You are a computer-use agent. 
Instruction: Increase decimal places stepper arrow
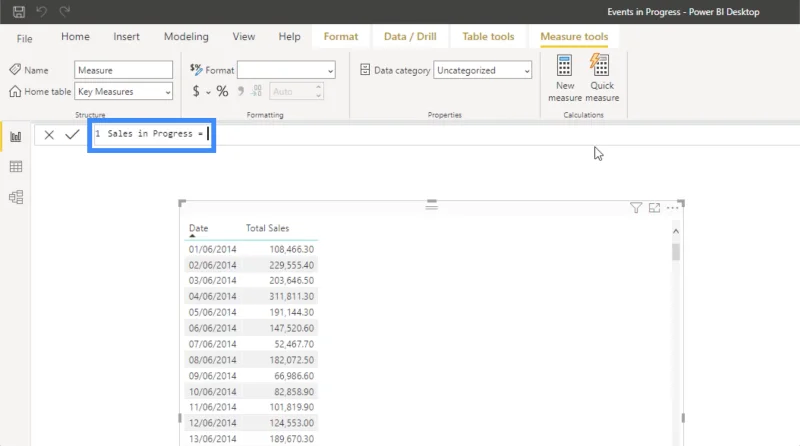pos(318,87)
